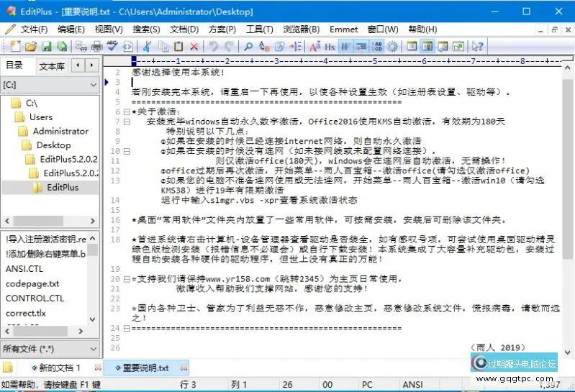Select the Users folder in tree
This screenshot has width=575, height=392.
coord(41,117)
